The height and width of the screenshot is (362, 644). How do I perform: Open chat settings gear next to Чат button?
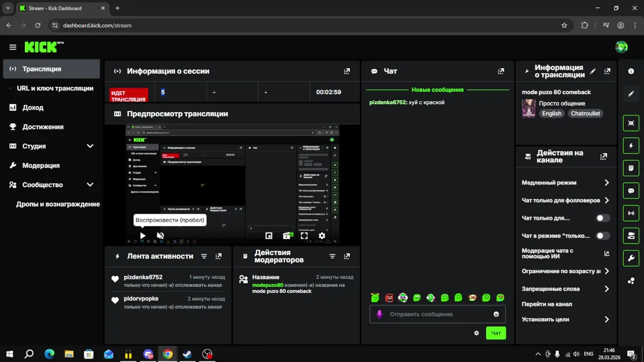click(x=476, y=333)
